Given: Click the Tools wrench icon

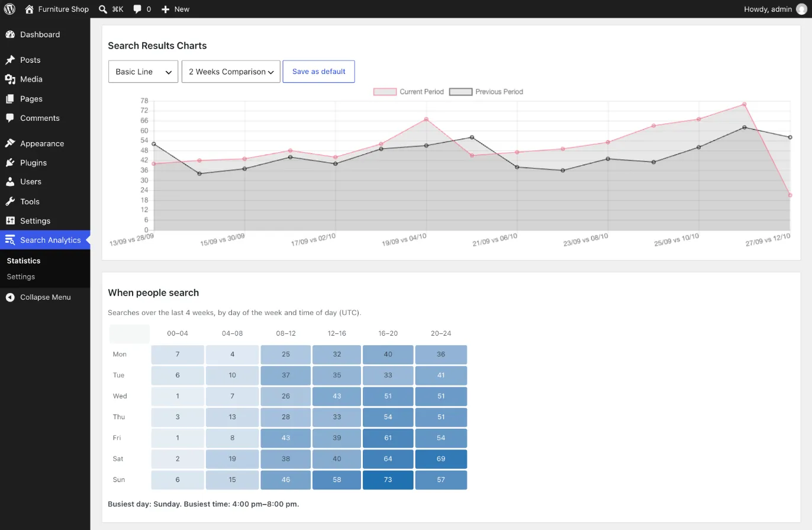Looking at the screenshot, I should click(x=10, y=201).
